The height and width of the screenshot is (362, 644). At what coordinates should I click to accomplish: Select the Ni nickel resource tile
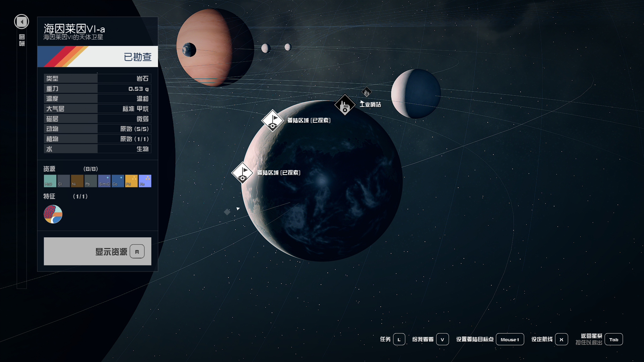tap(77, 181)
